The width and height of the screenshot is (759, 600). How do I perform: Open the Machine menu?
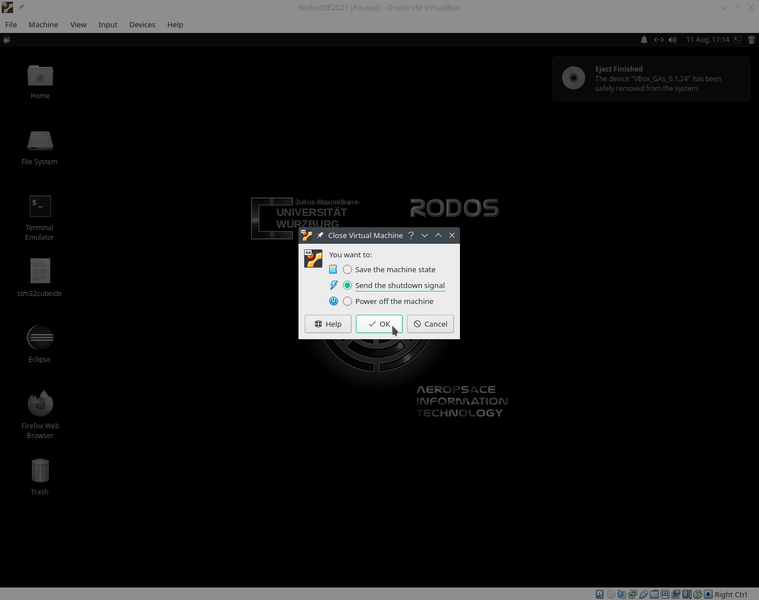(x=43, y=24)
